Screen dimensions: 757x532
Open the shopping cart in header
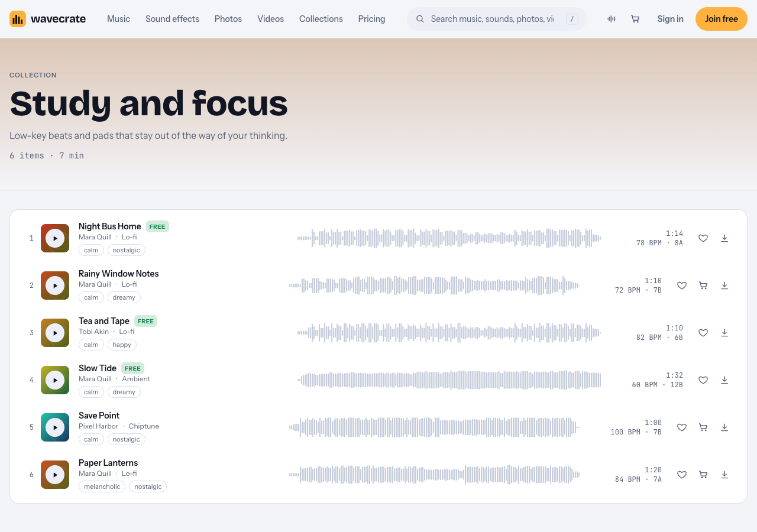tap(635, 19)
